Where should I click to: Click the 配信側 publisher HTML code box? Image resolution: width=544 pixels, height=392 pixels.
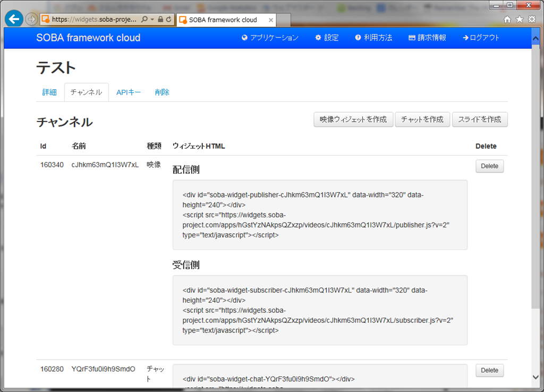click(320, 215)
